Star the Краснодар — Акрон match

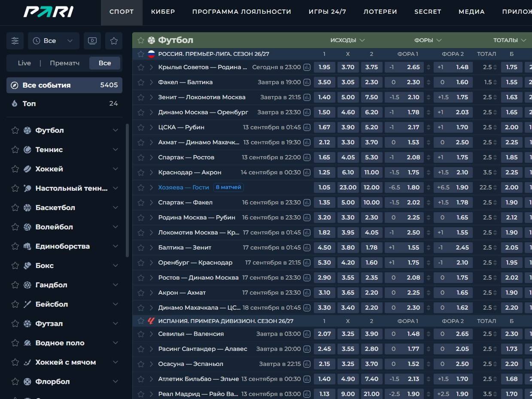(140, 172)
